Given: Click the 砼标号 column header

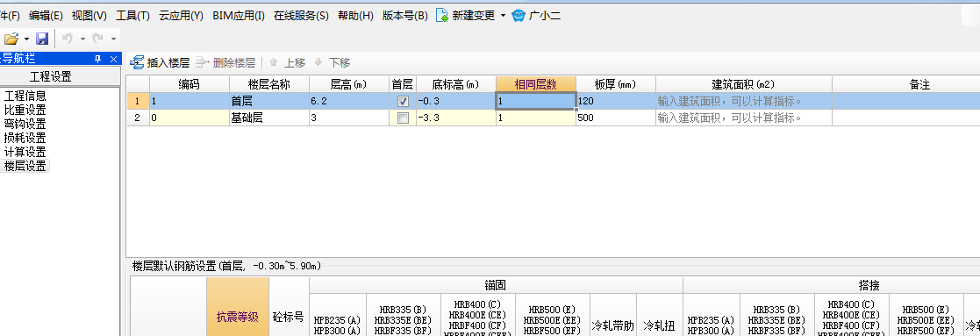Looking at the screenshot, I should (289, 307).
